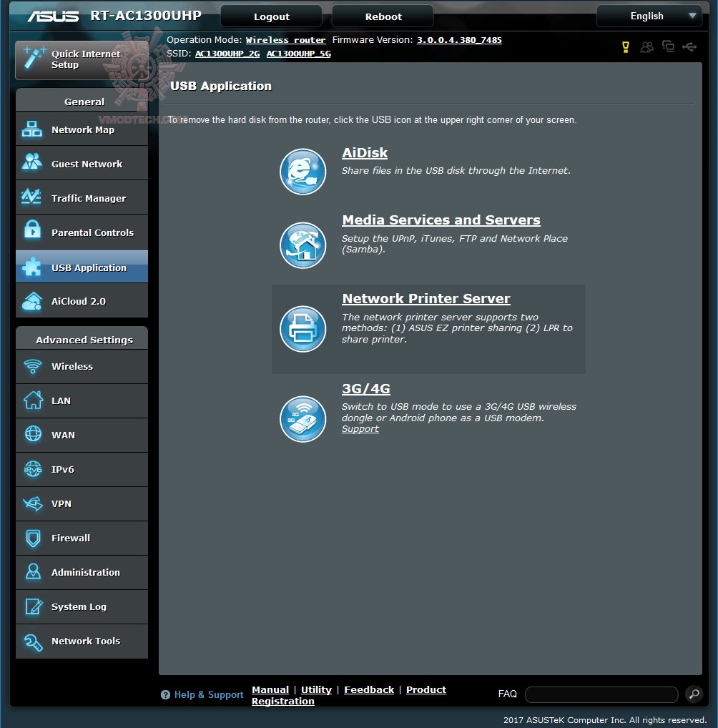Open AiCloud 2.0 section
The width and height of the screenshot is (718, 728).
(82, 301)
